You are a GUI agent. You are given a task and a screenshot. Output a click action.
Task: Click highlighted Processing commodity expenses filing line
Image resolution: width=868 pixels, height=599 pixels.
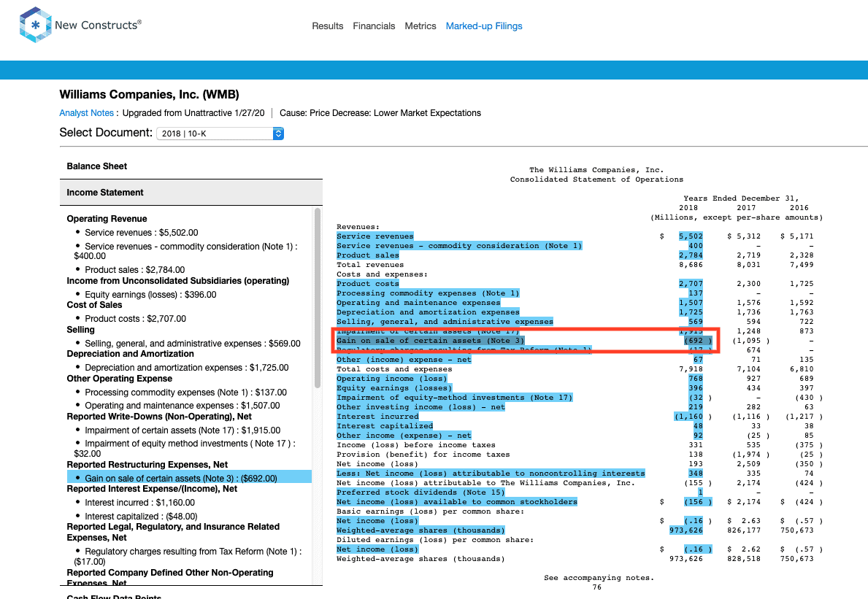[x=428, y=293]
